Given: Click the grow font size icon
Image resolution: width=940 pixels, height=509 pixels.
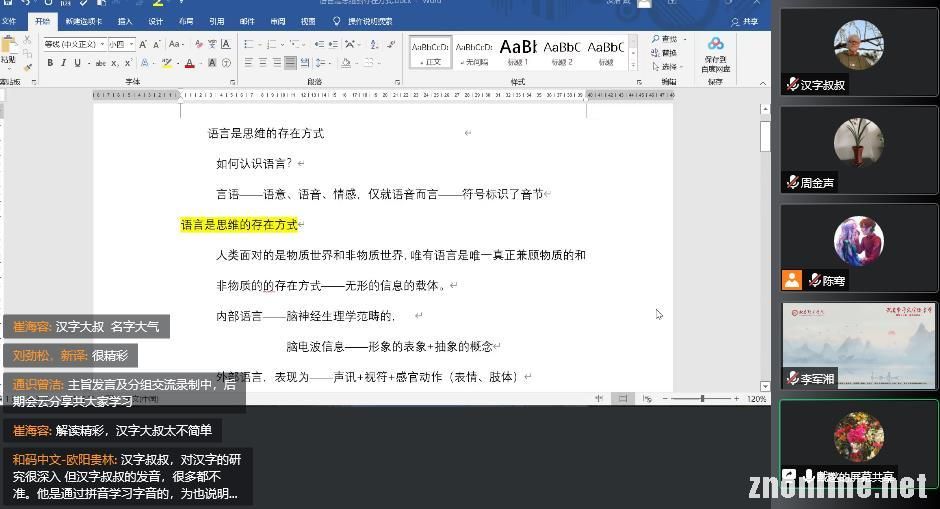Looking at the screenshot, I should click(x=144, y=44).
